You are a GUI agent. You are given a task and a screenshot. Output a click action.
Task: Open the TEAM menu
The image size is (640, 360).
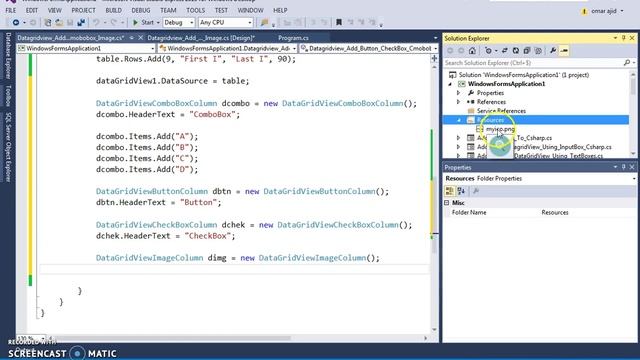pyautogui.click(x=168, y=10)
